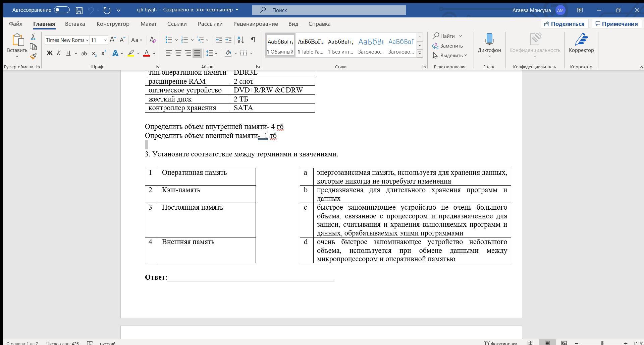This screenshot has width=644, height=345.
Task: Center align the paragraph text
Action: coord(178,53)
